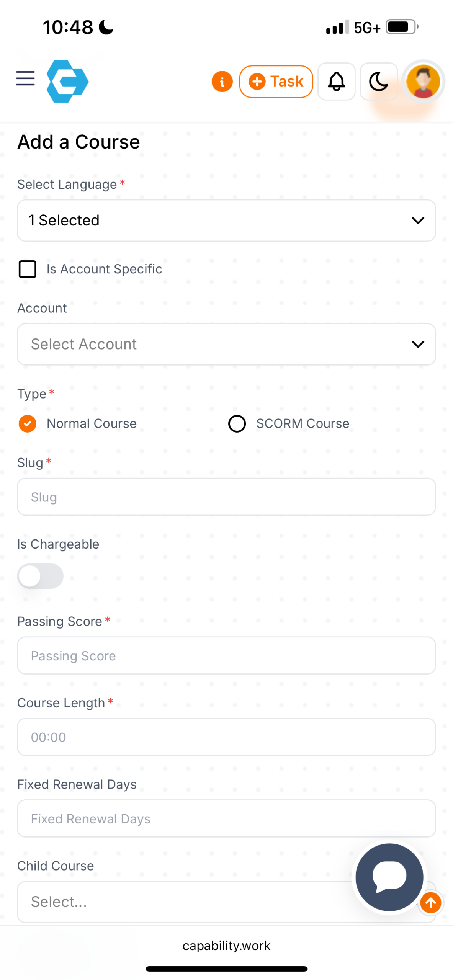Click the Course Length time field

(x=226, y=737)
